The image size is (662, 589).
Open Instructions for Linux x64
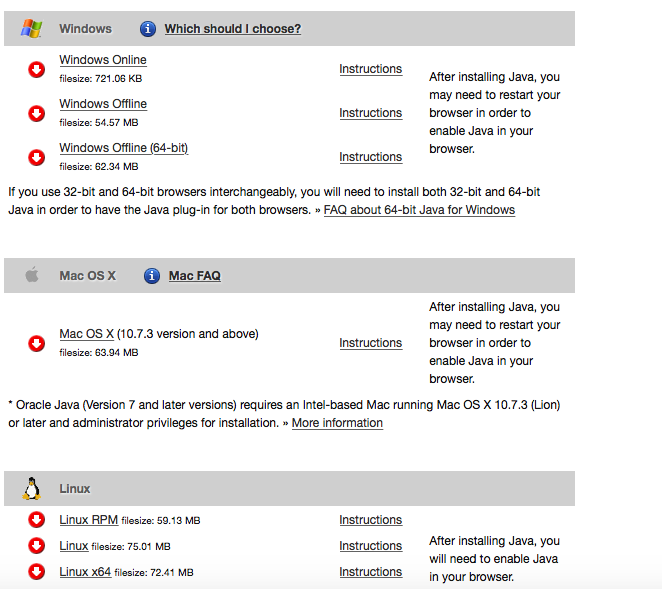[370, 572]
